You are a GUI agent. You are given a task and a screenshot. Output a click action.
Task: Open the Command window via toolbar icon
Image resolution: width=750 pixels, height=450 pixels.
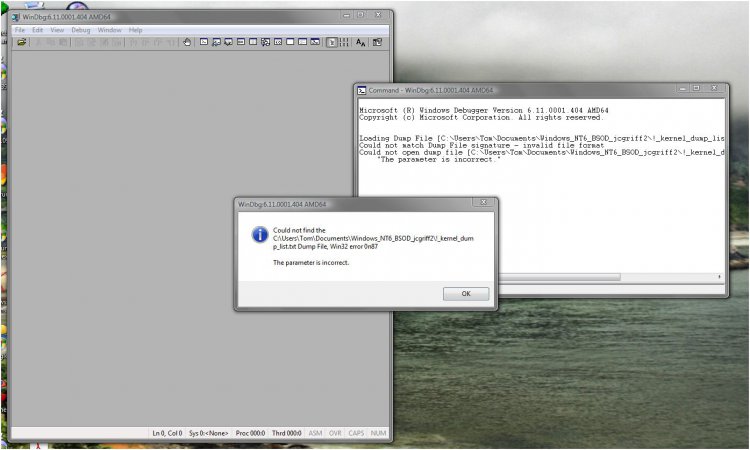point(204,42)
